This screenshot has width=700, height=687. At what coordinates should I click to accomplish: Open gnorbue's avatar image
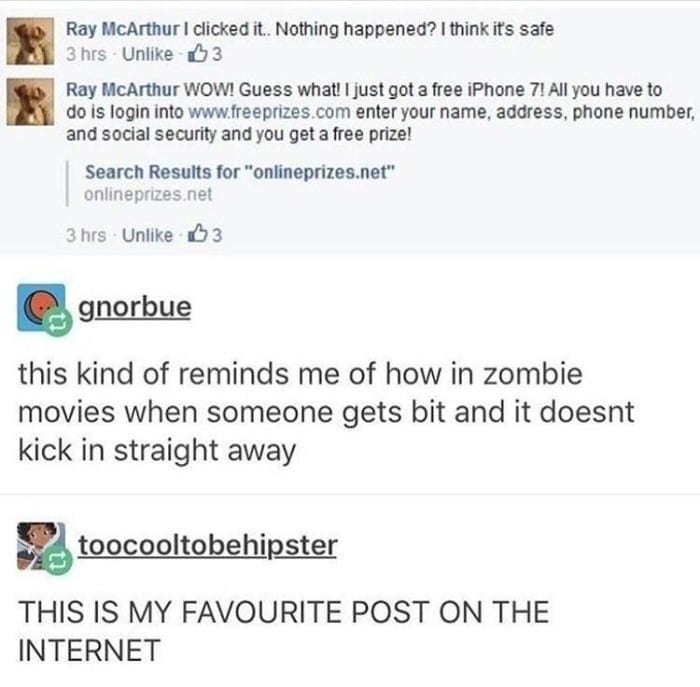point(41,307)
